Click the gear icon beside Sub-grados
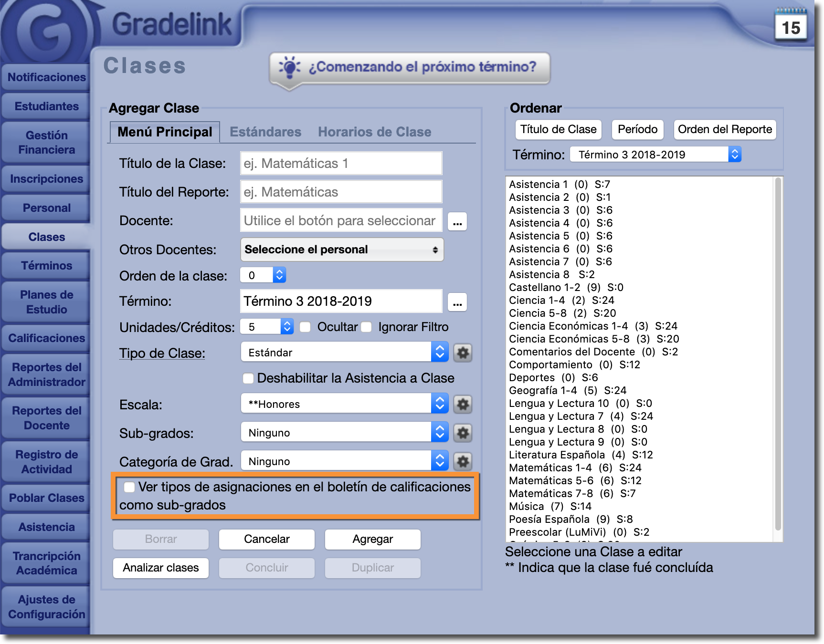The width and height of the screenshot is (824, 644). click(x=462, y=433)
